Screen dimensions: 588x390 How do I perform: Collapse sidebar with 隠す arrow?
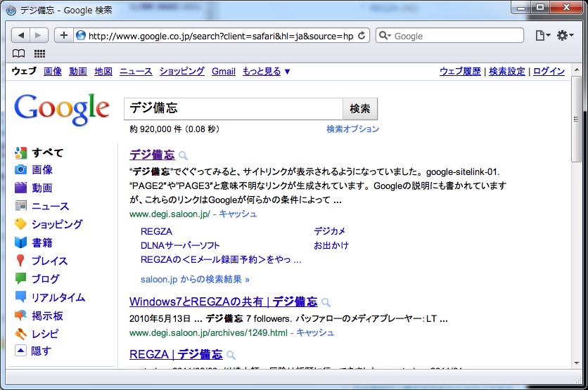(20, 351)
